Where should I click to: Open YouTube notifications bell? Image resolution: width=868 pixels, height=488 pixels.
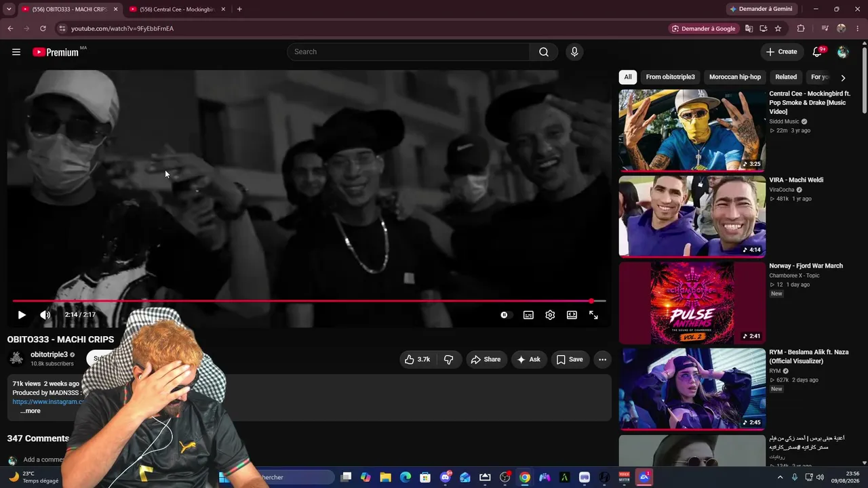click(x=817, y=52)
